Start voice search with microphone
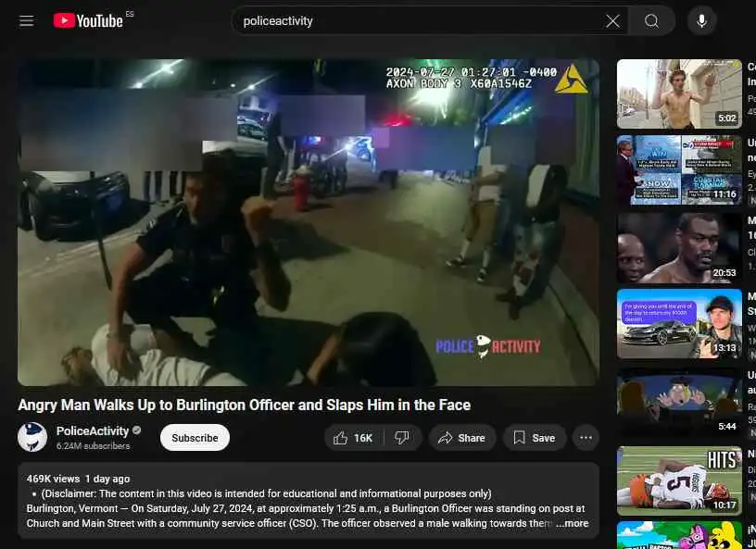This screenshot has width=756, height=549. (x=701, y=21)
